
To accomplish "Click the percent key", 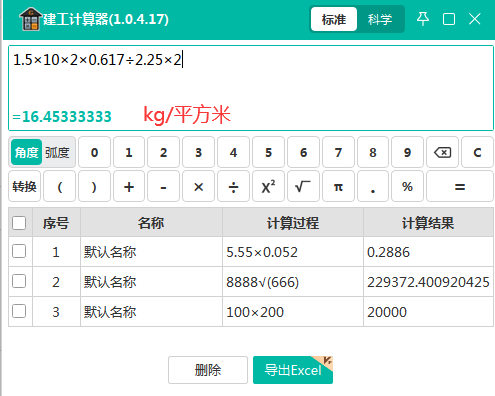I will (x=407, y=186).
